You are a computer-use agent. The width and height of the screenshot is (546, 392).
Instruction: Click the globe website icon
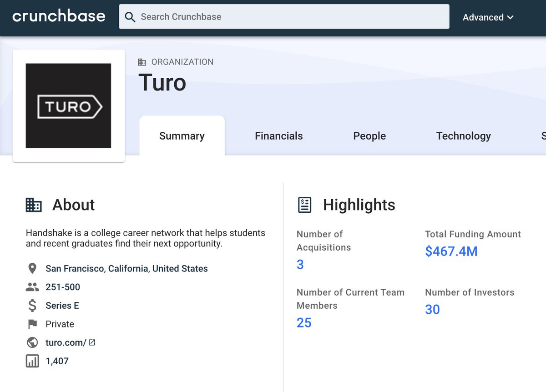click(x=32, y=342)
